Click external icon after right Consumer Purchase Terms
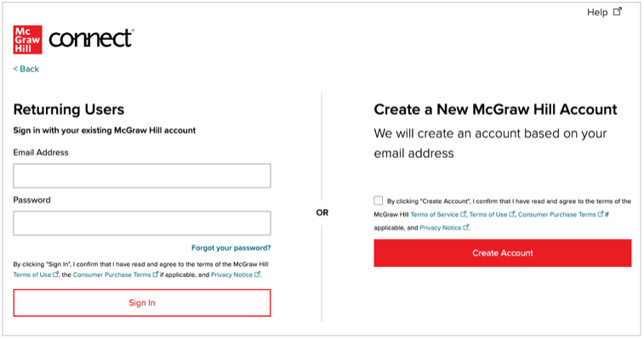644x339 pixels. (601, 214)
